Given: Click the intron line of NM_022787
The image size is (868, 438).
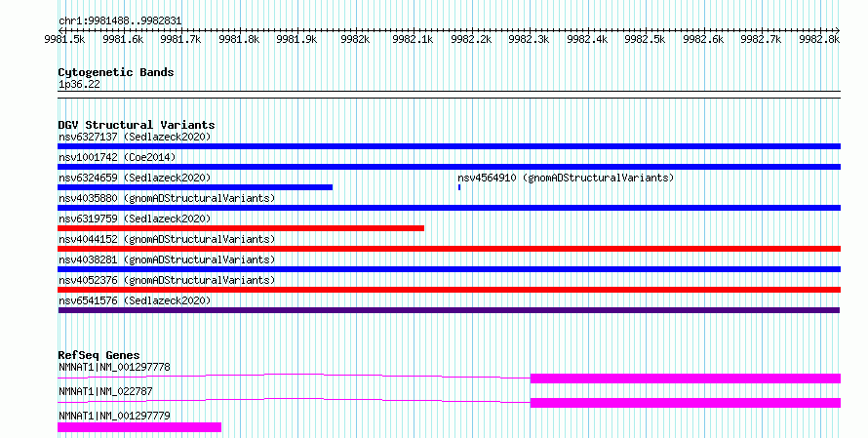Looking at the screenshot, I should (294, 399).
